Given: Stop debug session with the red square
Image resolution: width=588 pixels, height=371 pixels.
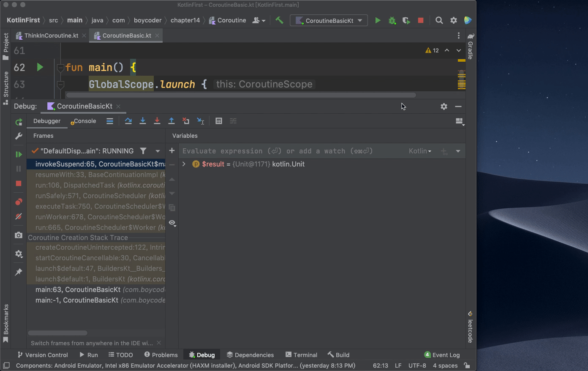Looking at the screenshot, I should [19, 183].
